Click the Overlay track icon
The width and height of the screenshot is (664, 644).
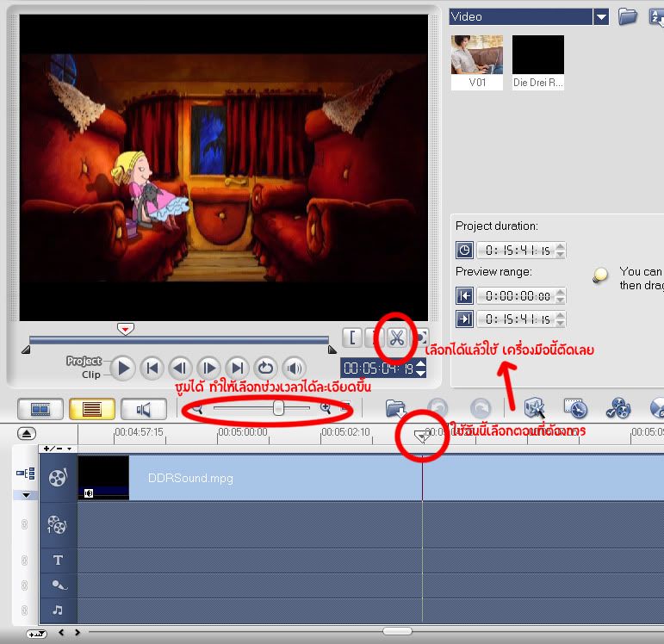(x=58, y=524)
